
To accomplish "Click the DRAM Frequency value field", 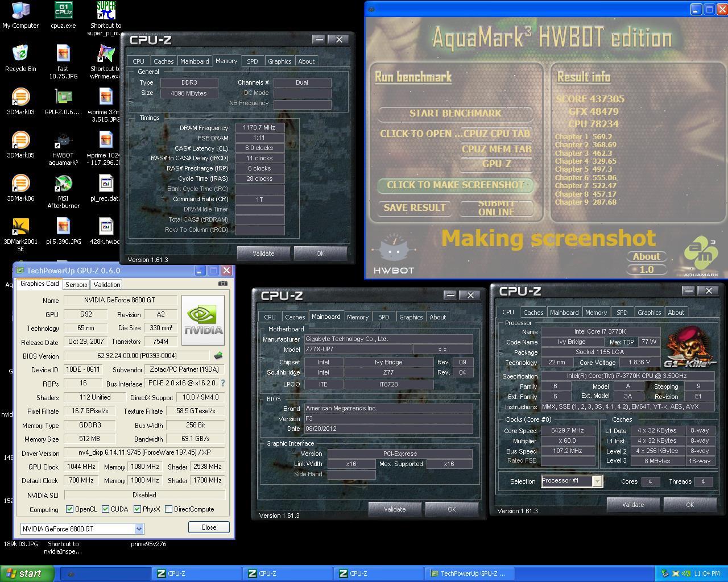I will click(x=259, y=128).
